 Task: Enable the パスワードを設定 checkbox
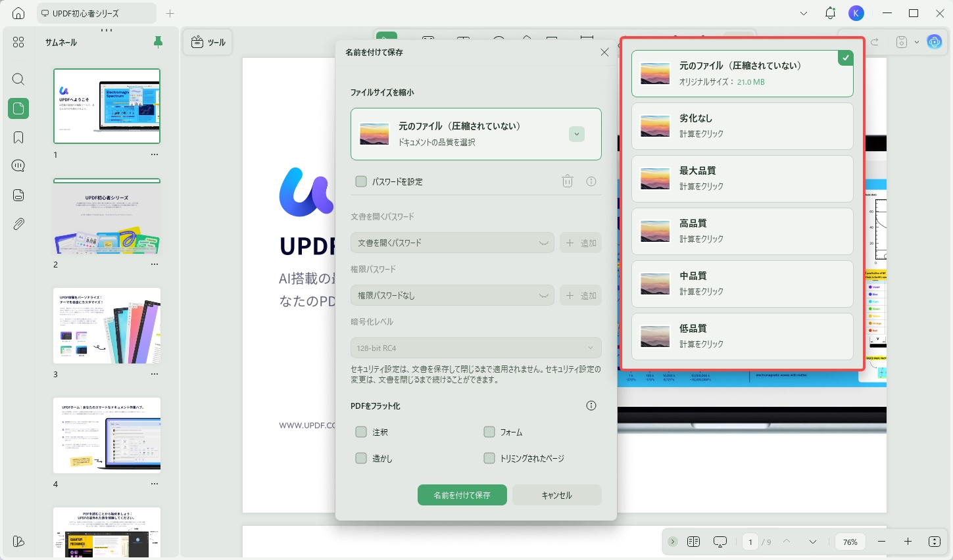(x=361, y=181)
